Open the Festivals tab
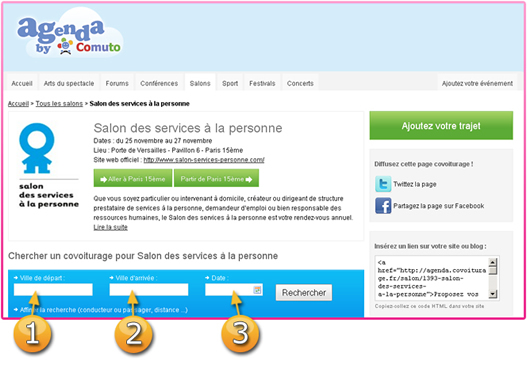 tap(262, 83)
